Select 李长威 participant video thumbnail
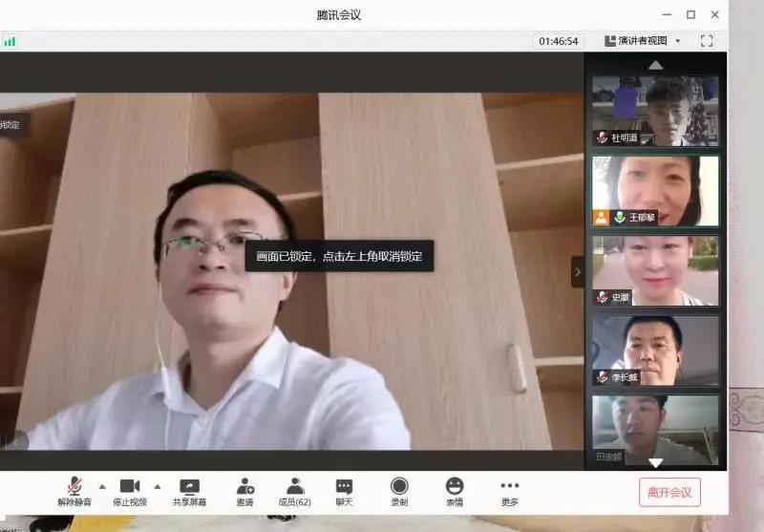The image size is (764, 532). pos(655,350)
